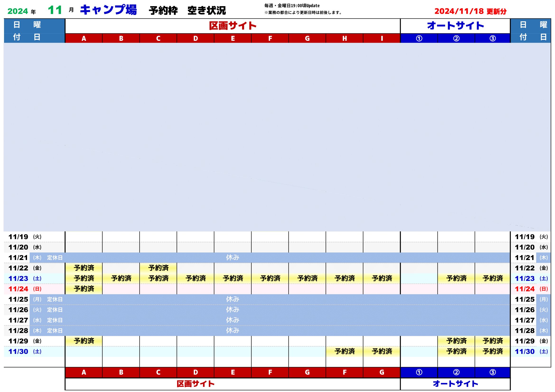555x392 pixels.
Task: Select column D header in top row
Action: pos(196,38)
